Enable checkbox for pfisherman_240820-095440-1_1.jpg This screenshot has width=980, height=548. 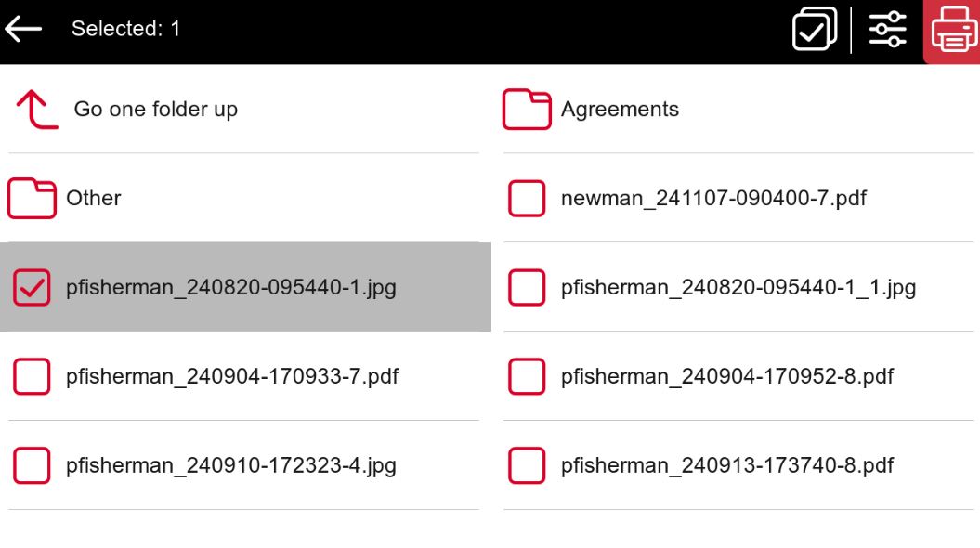tap(527, 287)
